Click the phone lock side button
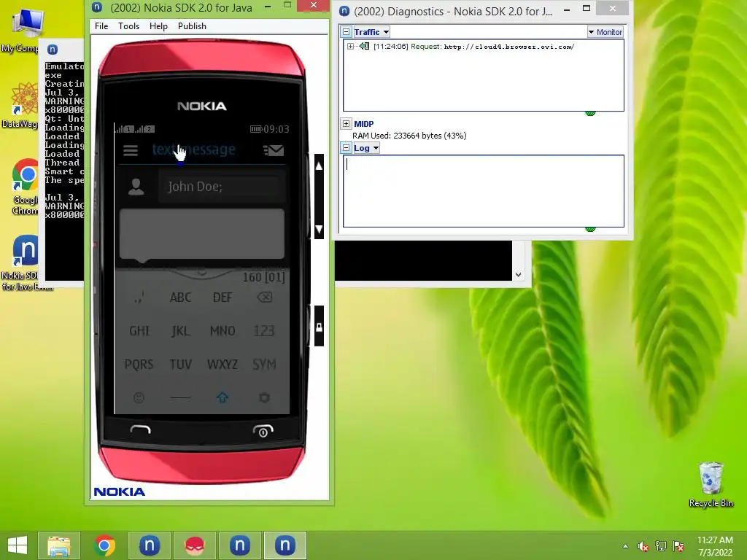 [x=320, y=327]
